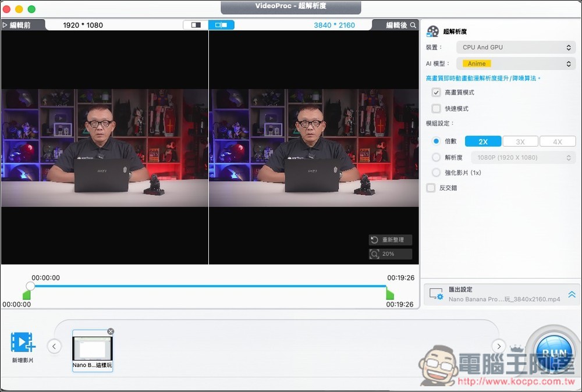This screenshot has width=582, height=392.
Task: Collapse the 匯出設定 panel chevron
Action: pos(571,294)
